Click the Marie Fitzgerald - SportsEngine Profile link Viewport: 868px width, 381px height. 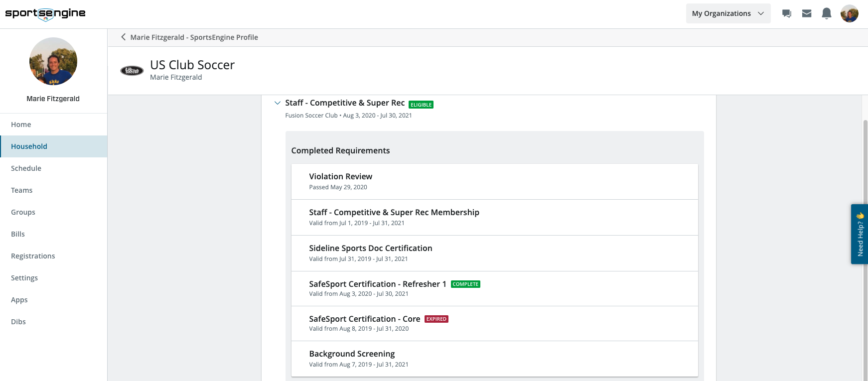click(x=194, y=37)
